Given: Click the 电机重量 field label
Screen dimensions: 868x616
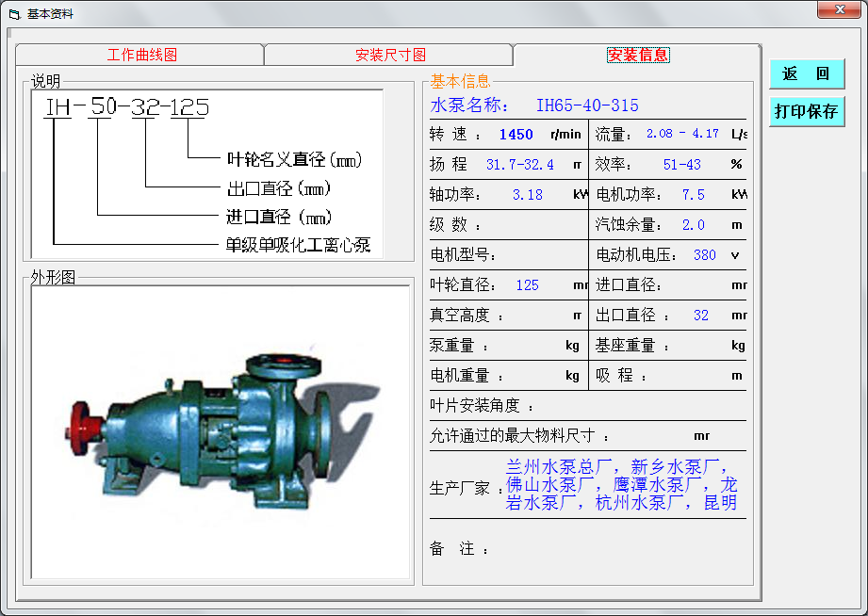Looking at the screenshot, I should (x=467, y=375).
